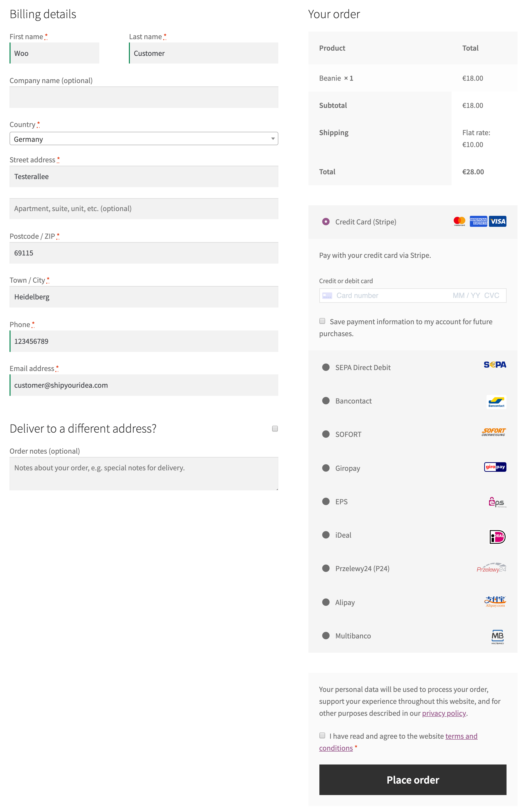Select the SEPA Direct Debit payment option
The width and height of the screenshot is (523, 812).
pos(326,367)
